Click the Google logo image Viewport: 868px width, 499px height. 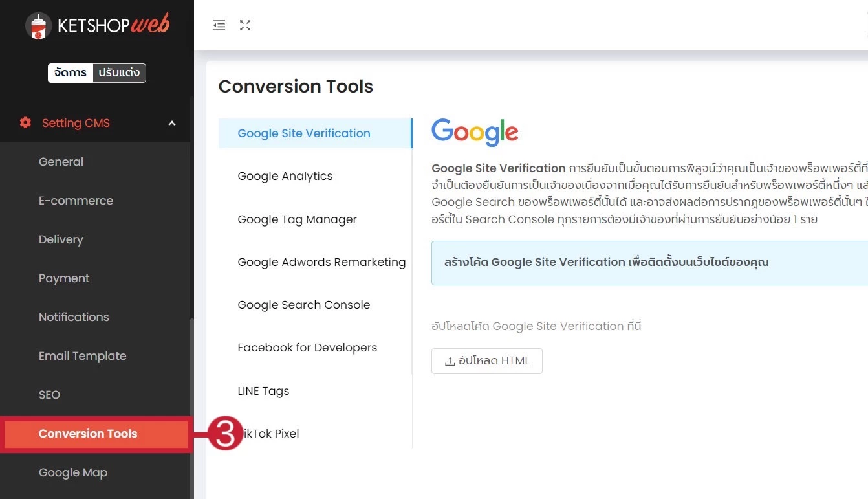coord(475,133)
